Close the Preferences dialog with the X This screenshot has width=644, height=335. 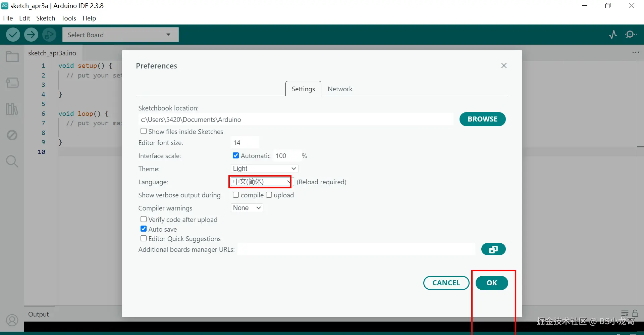point(504,66)
